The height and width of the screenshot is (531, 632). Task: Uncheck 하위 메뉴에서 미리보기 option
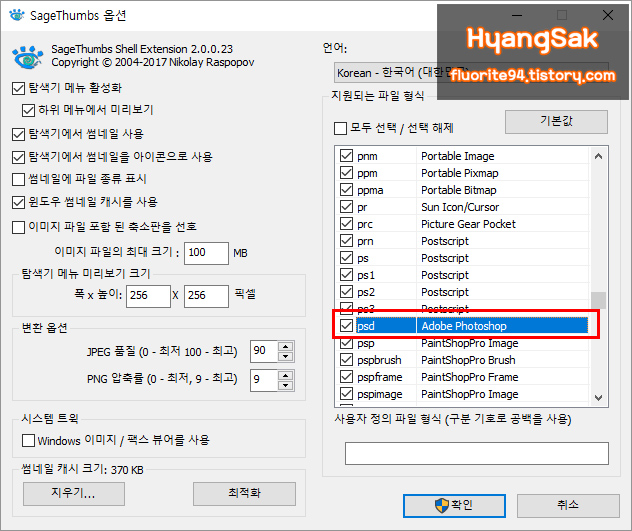pos(28,110)
